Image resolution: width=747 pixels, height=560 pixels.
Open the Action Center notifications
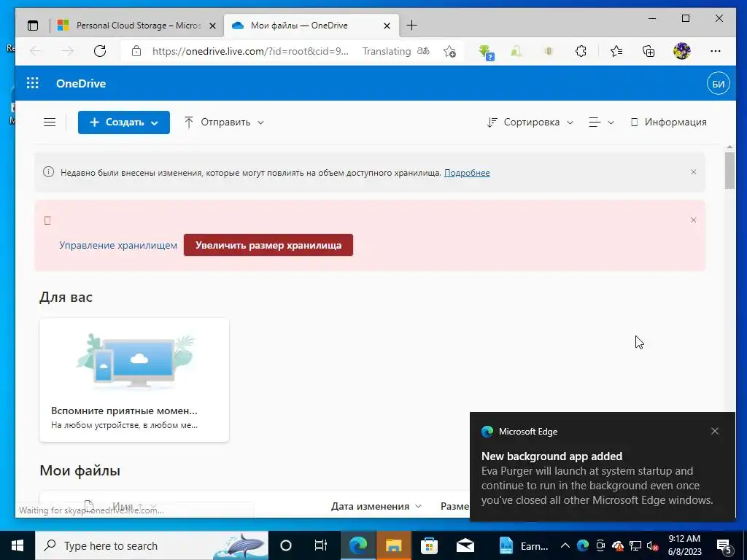point(724,545)
